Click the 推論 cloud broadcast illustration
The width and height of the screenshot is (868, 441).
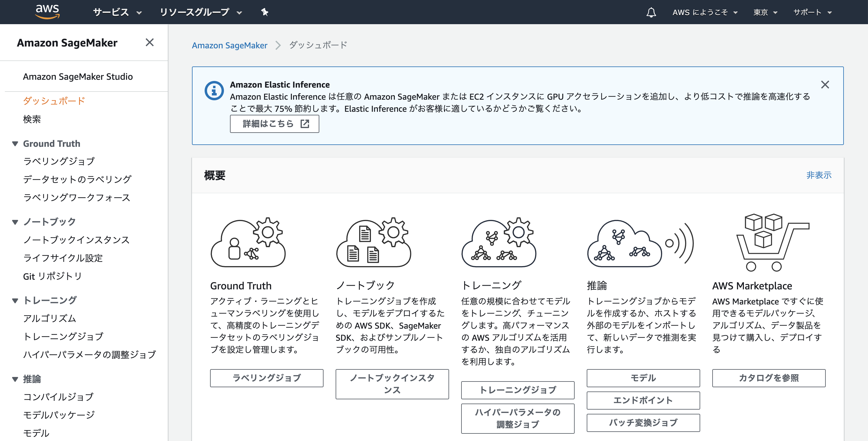tap(640, 243)
